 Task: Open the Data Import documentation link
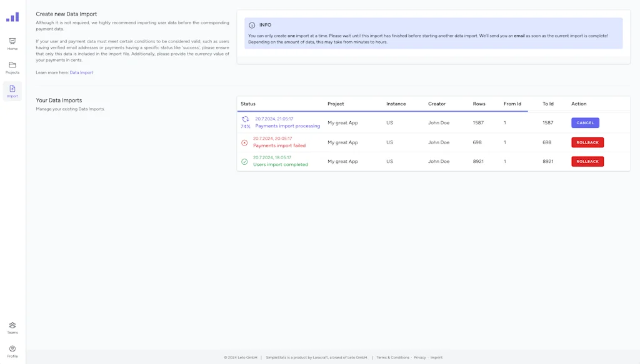pos(81,72)
